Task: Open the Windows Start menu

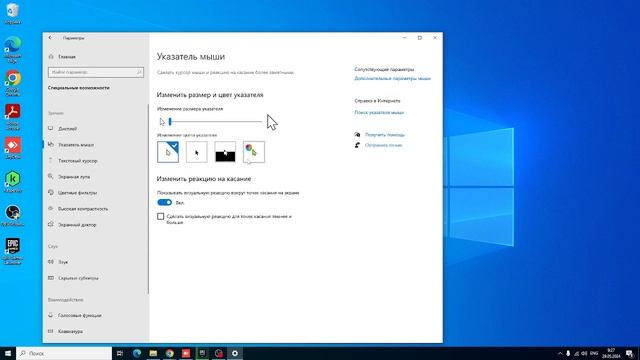Action: tap(8, 353)
